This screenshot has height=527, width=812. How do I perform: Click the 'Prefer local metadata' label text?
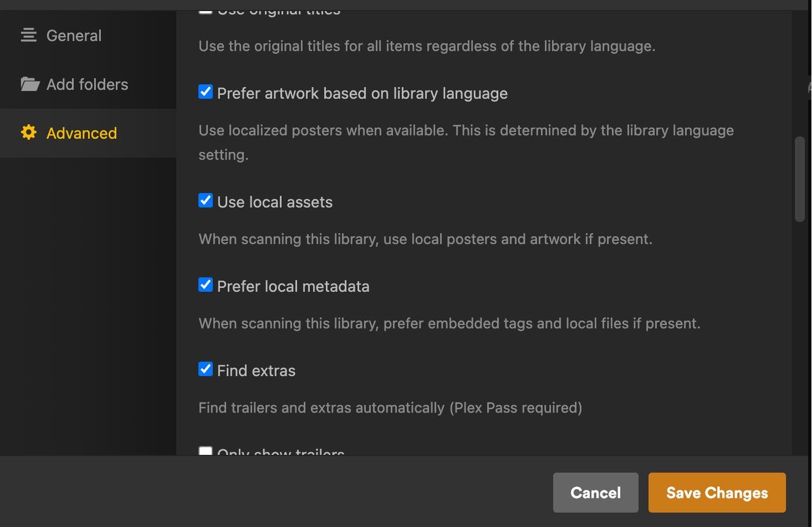(293, 286)
